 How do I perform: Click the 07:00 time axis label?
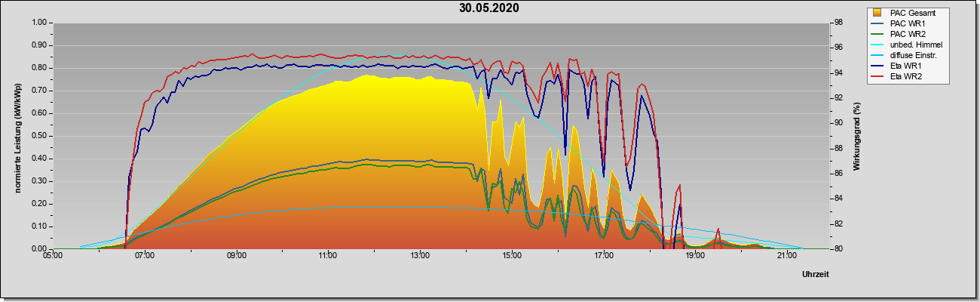(x=145, y=257)
